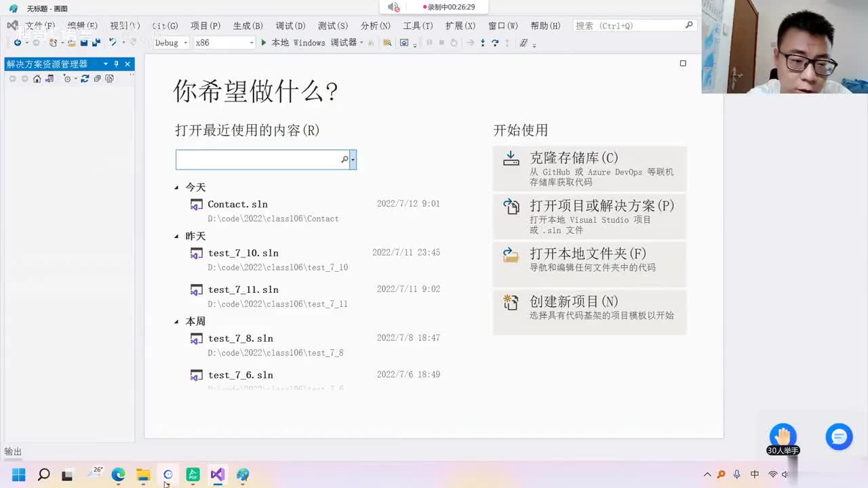868x488 pixels.
Task: Click the microphone icon in system tray
Action: 736,474
